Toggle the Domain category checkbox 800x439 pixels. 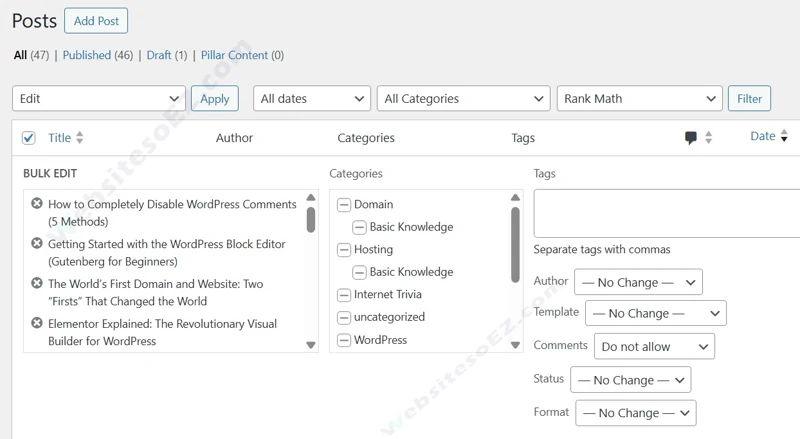[344, 205]
